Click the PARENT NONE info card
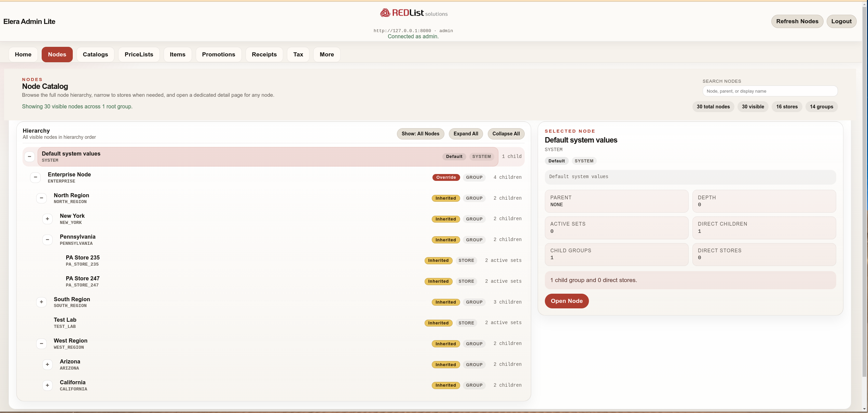This screenshot has height=413, width=868. 617,201
